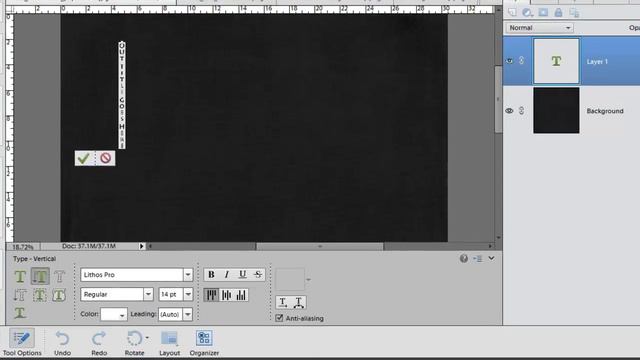The width and height of the screenshot is (640, 360).
Task: Toggle faux bold formatting
Action: pos(211,274)
